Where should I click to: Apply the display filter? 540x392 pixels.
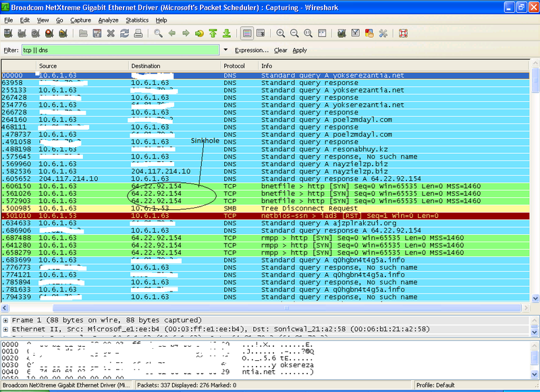coord(300,50)
